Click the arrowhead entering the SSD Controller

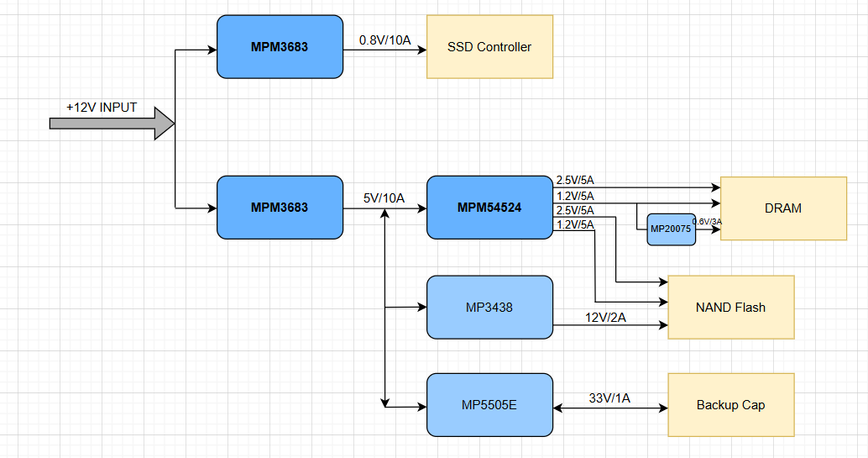pyautogui.click(x=421, y=49)
